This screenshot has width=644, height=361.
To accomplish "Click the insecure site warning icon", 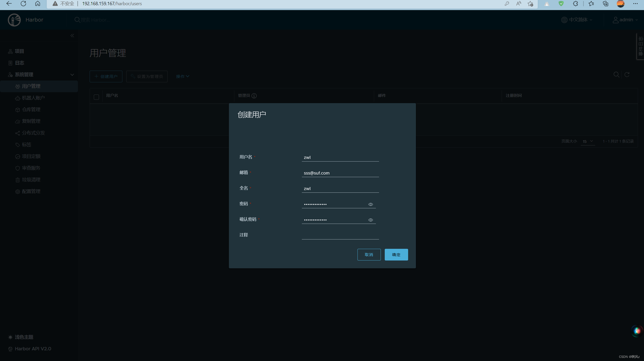I will click(x=55, y=4).
